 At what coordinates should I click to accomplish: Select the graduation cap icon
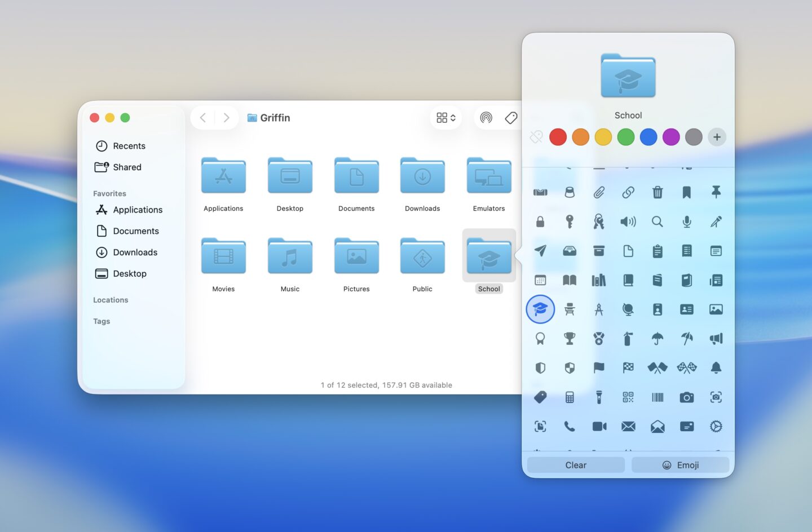click(x=540, y=309)
